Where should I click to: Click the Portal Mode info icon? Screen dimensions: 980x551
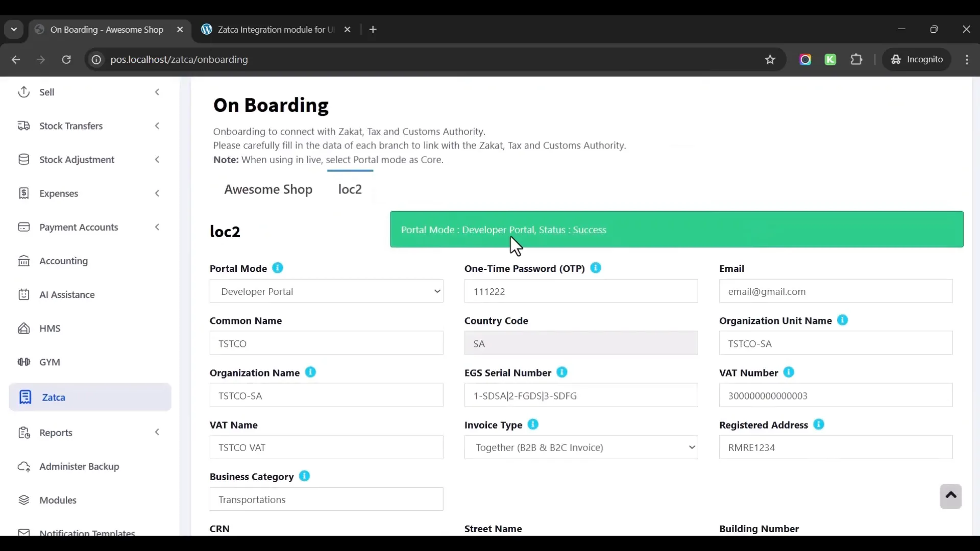click(x=278, y=268)
